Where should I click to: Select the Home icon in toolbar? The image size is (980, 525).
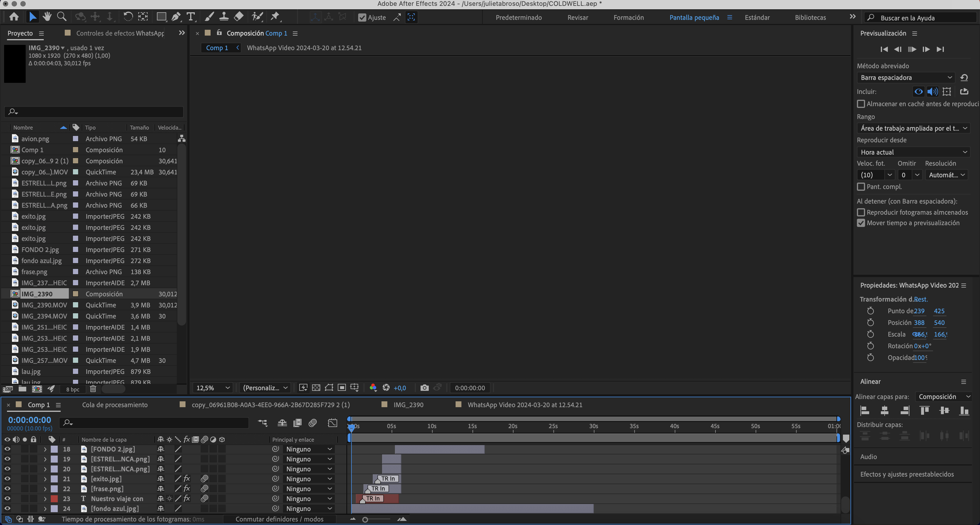(14, 17)
